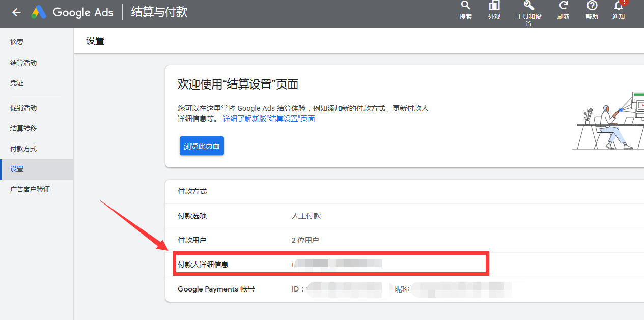Screen dimensions: 644x320
Task: Select 设置 in the sidebar
Action: click(x=37, y=169)
